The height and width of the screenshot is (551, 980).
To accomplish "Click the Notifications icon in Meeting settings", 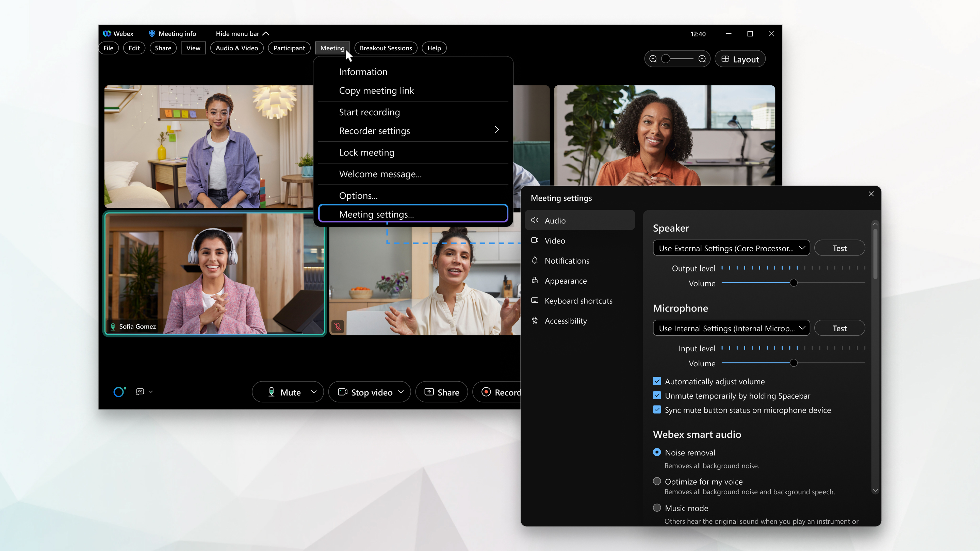I will click(x=535, y=260).
